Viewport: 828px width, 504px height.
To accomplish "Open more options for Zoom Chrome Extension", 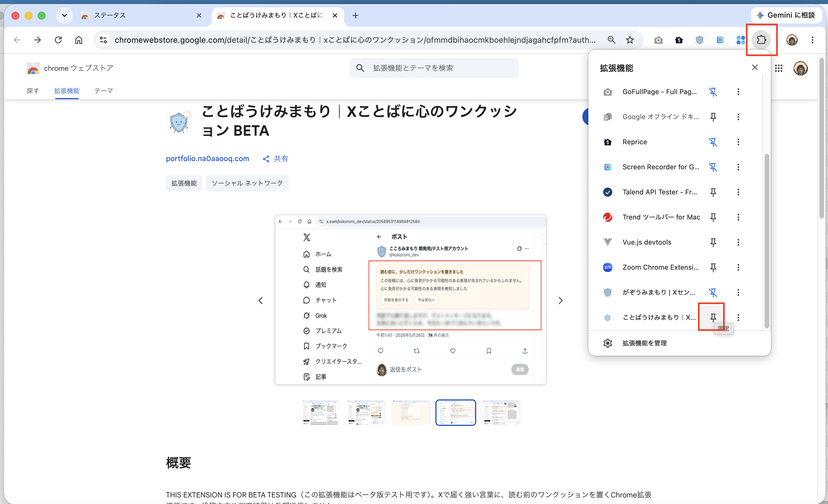I will click(738, 267).
